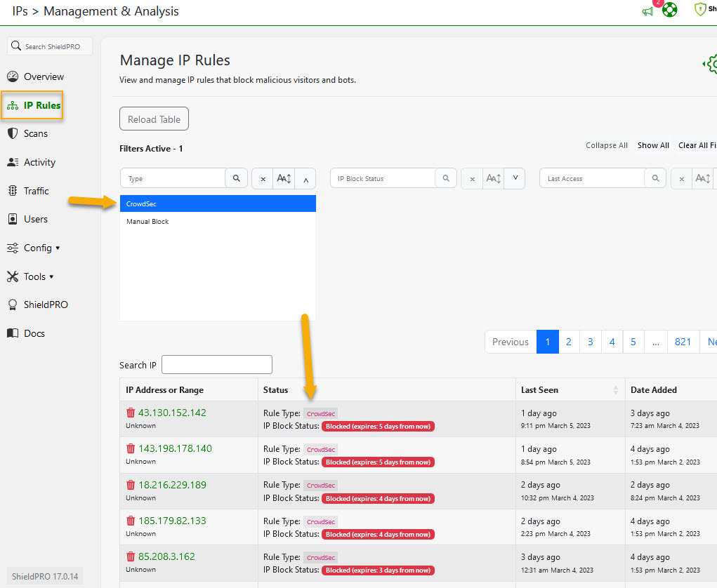
Task: Open the IP Block Status dropdown chevron
Action: 515,178
